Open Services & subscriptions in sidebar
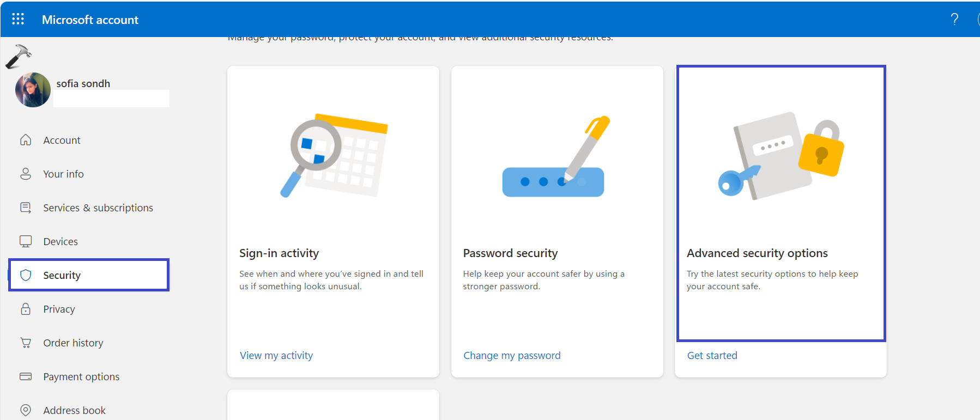 98,208
